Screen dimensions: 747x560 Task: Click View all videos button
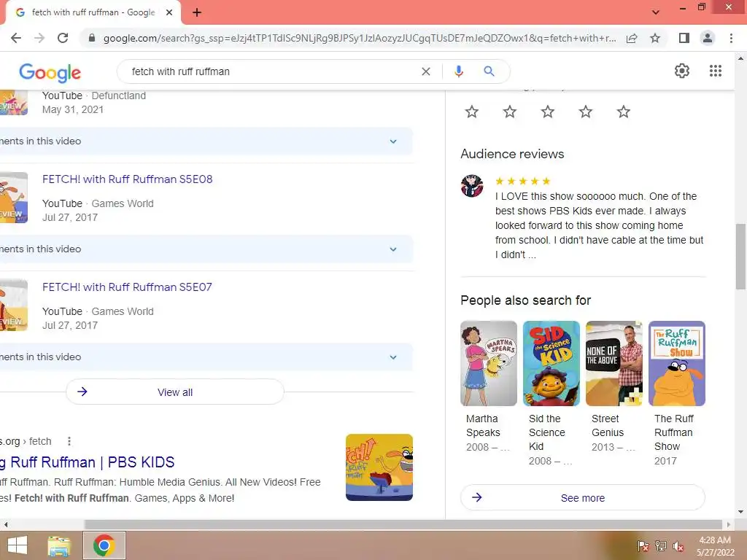[175, 392]
